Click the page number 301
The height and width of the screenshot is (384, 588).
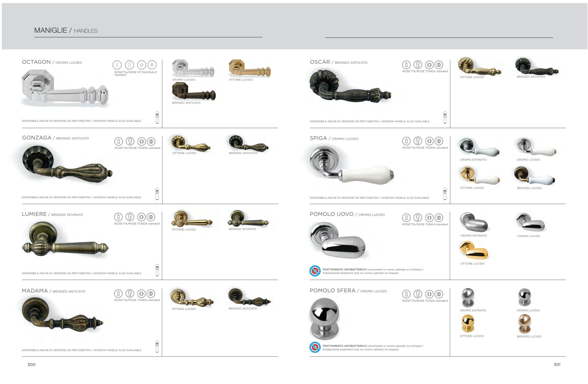point(557,364)
